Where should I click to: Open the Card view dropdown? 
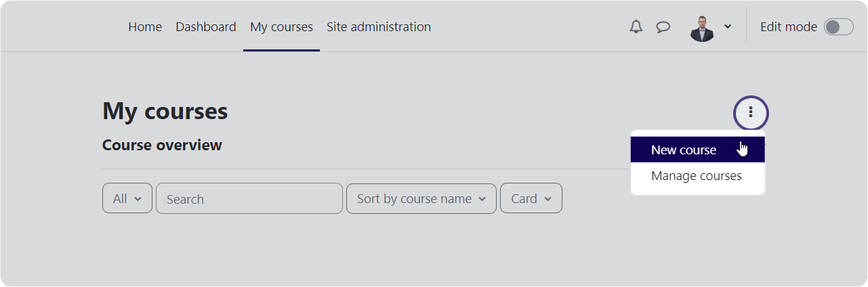(531, 198)
